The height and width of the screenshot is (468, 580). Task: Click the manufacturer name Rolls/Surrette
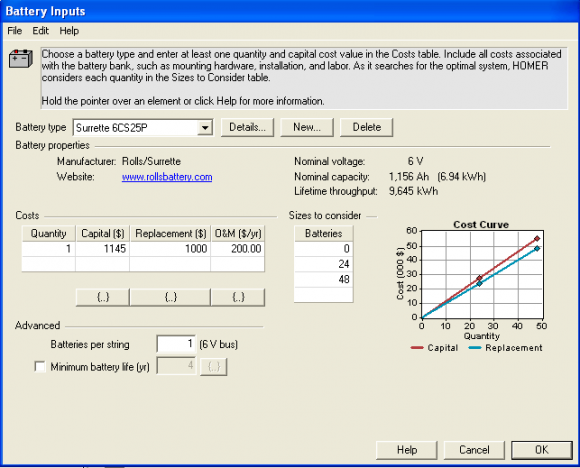click(x=151, y=161)
